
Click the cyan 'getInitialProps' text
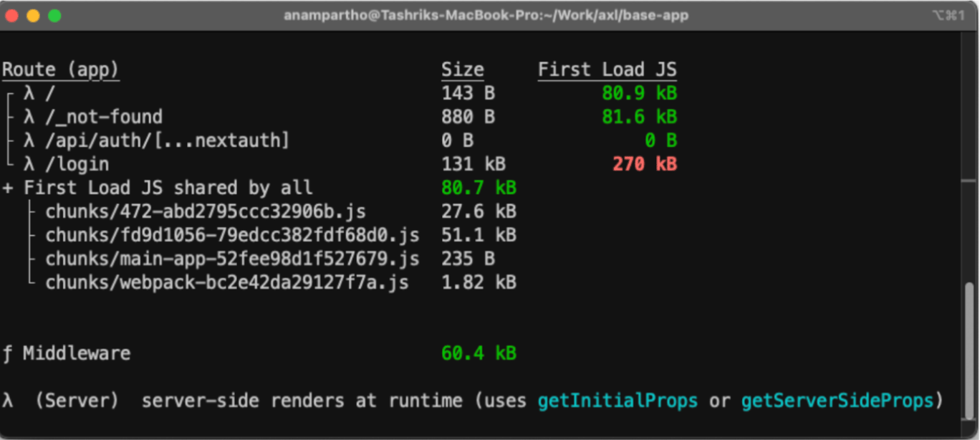click(x=618, y=401)
